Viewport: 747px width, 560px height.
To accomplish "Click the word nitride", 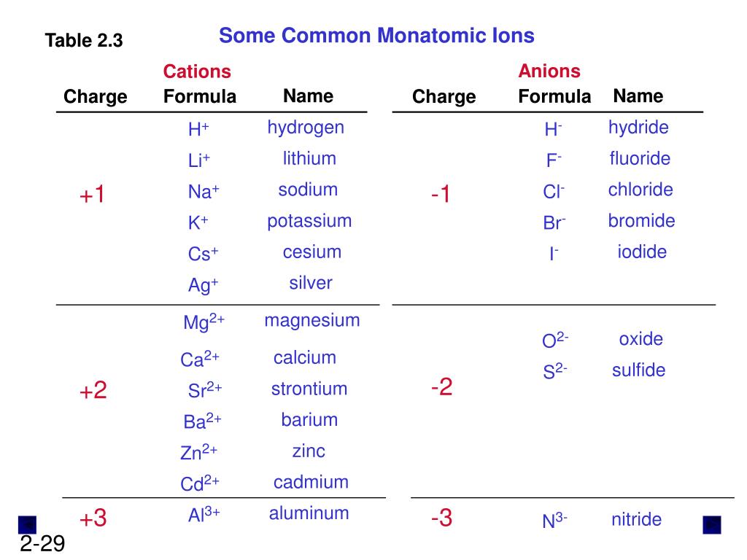I will coord(636,519).
